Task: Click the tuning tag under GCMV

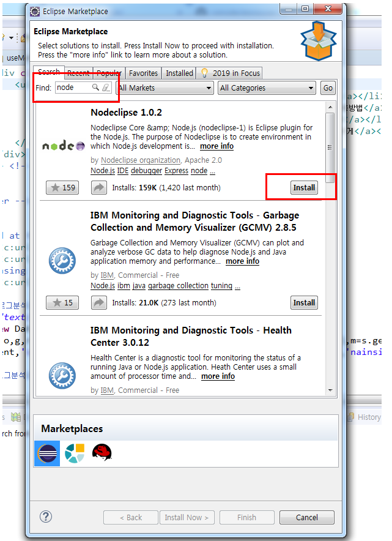Action: 222,286
